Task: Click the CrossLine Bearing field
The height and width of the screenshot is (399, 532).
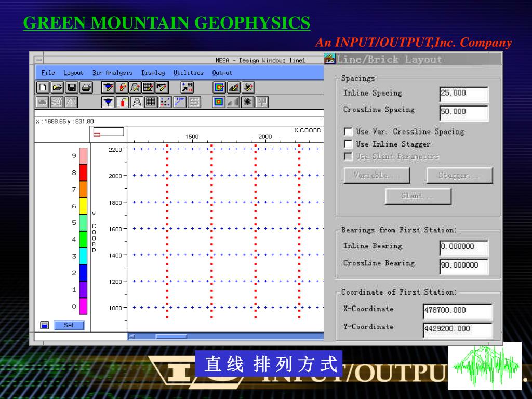Action: [464, 266]
